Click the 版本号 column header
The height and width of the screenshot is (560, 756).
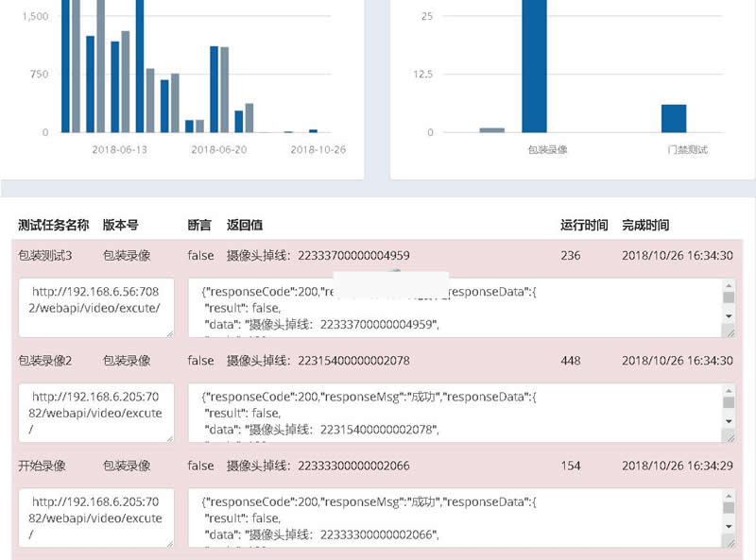pyautogui.click(x=121, y=225)
